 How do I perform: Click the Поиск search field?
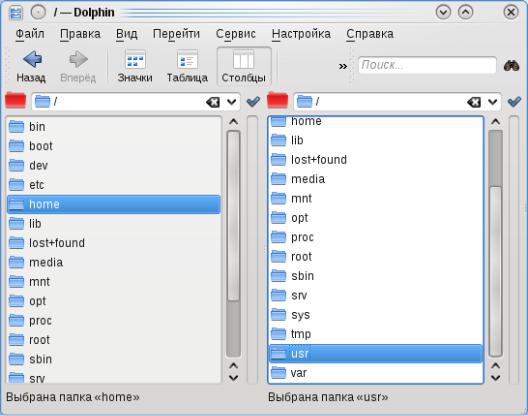(x=427, y=65)
